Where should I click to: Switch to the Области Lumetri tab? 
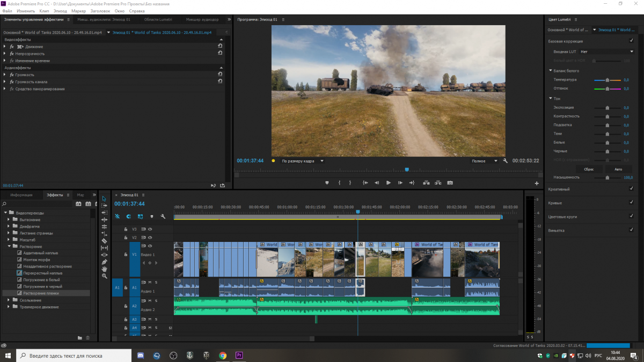tap(158, 19)
